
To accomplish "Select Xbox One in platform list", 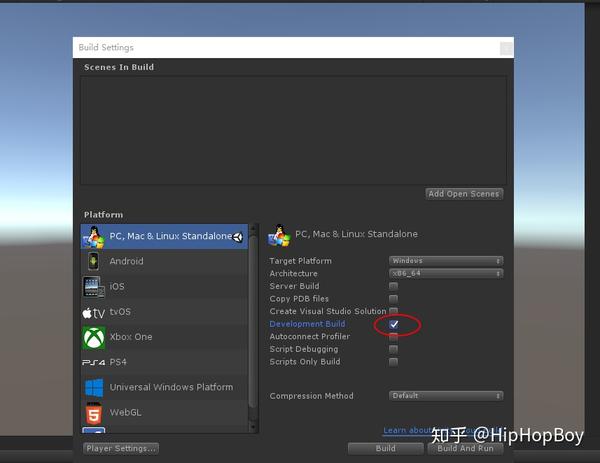I will [x=165, y=337].
